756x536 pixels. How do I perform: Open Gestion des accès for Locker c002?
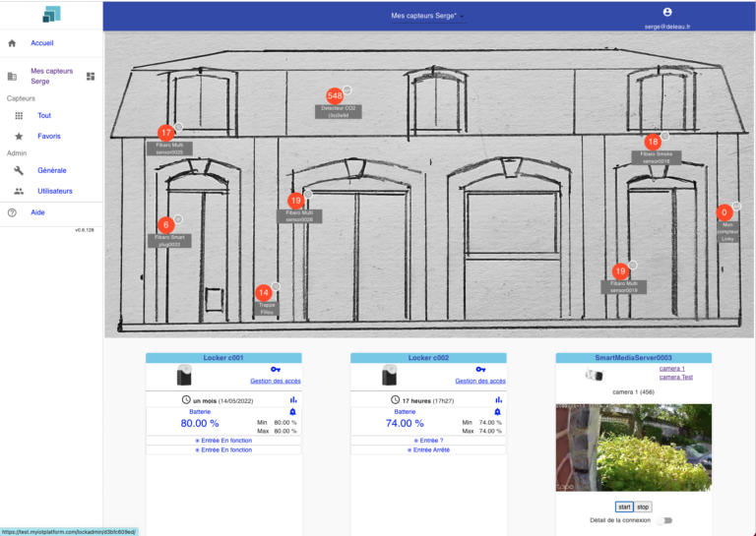point(479,381)
